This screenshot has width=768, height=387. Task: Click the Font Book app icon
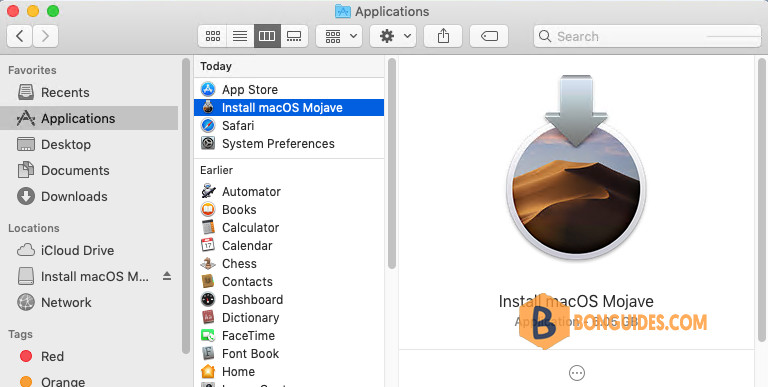coord(208,353)
